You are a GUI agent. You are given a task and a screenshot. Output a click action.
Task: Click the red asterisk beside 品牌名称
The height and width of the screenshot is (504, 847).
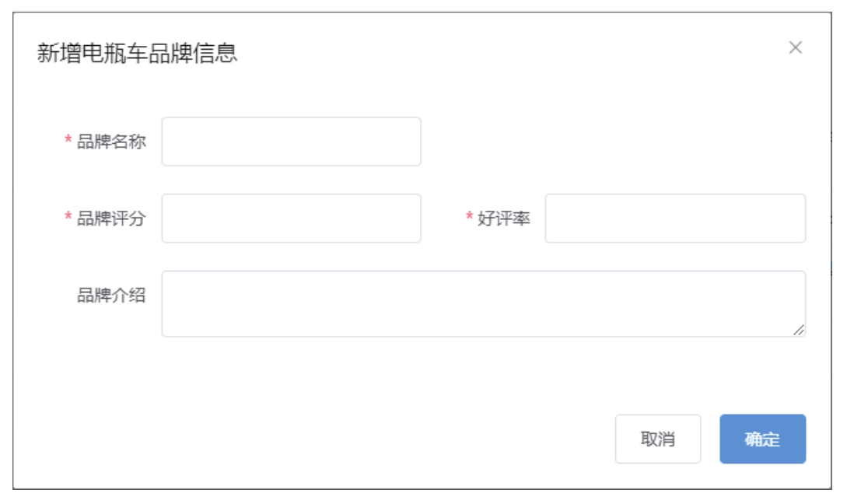pos(68,142)
